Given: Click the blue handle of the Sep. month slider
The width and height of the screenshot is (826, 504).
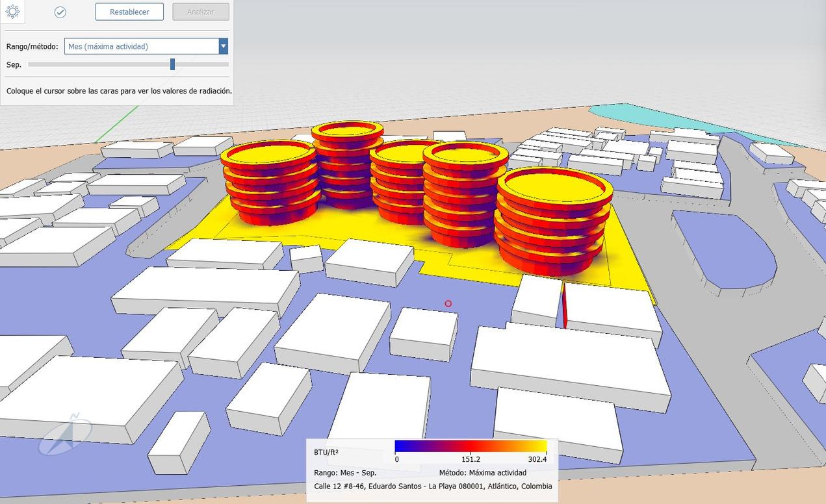Looking at the screenshot, I should click(x=172, y=64).
